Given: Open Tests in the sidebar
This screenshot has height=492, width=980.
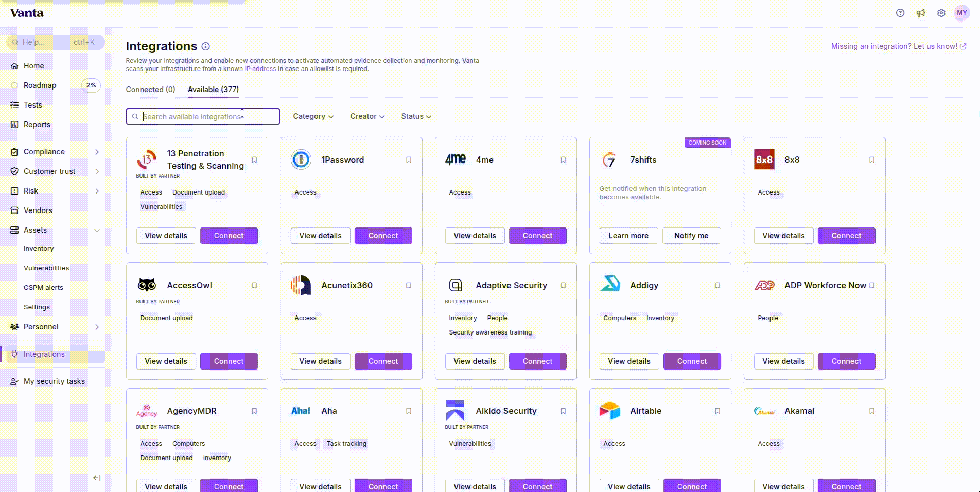Looking at the screenshot, I should tap(55, 105).
